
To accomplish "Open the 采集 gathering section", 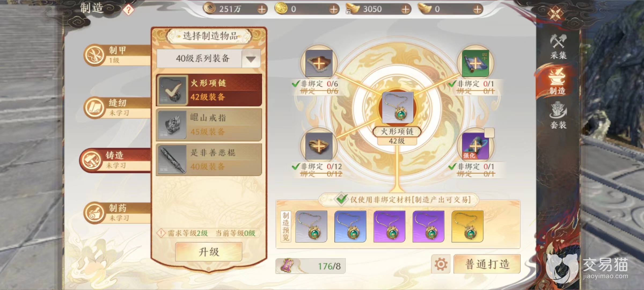I will click(558, 46).
